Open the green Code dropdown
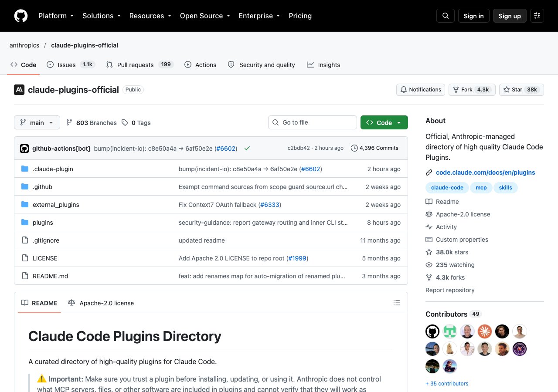558x392 pixels. [x=384, y=122]
